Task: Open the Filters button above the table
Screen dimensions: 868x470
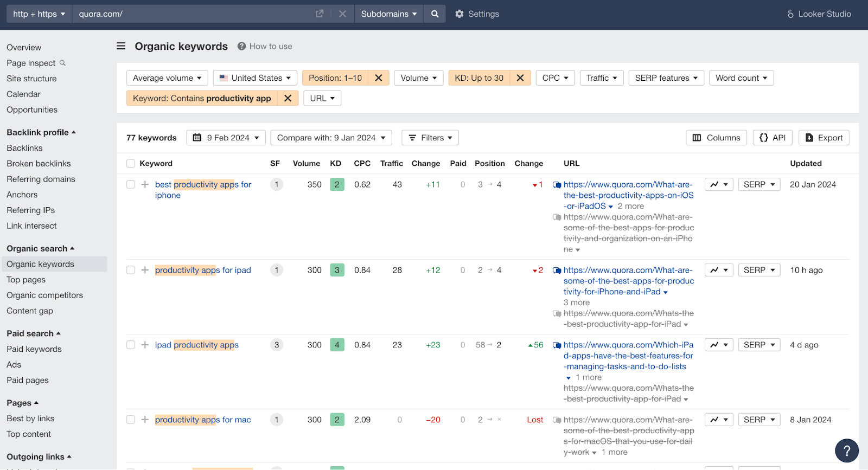Action: click(430, 138)
